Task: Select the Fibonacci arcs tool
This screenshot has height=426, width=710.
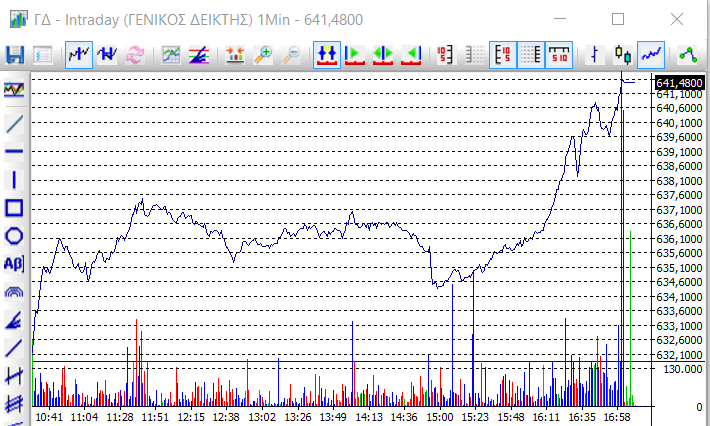Action: (x=14, y=292)
